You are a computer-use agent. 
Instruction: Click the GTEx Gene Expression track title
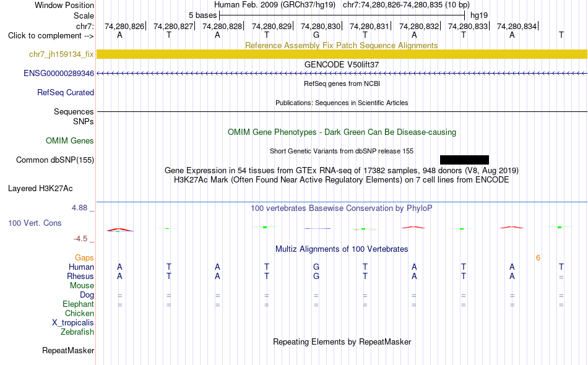[341, 171]
